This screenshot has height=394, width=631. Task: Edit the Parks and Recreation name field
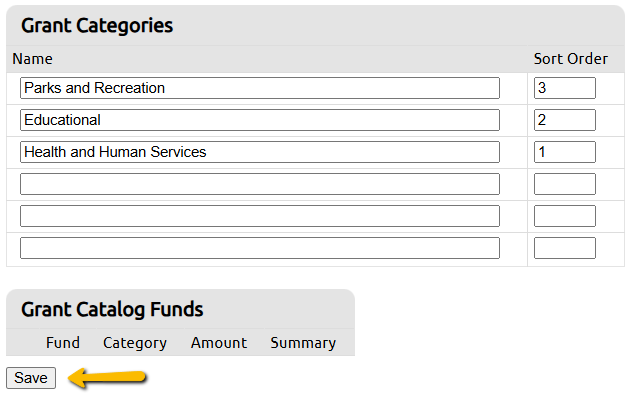(x=260, y=88)
